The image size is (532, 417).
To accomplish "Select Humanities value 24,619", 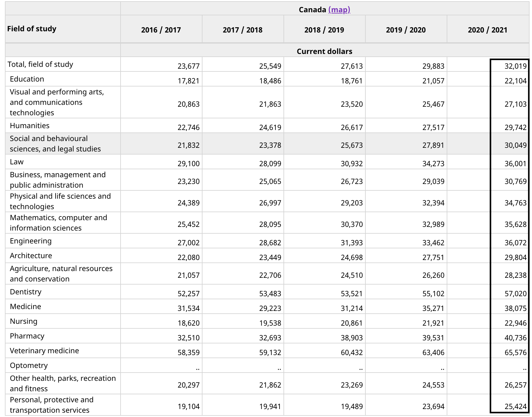I will tap(270, 127).
